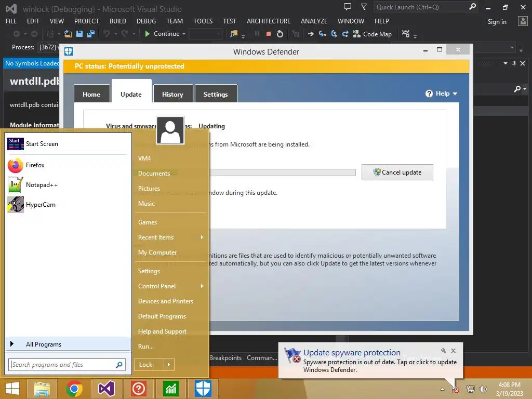
Task: Open the Lock options arrow menu
Action: (169, 365)
